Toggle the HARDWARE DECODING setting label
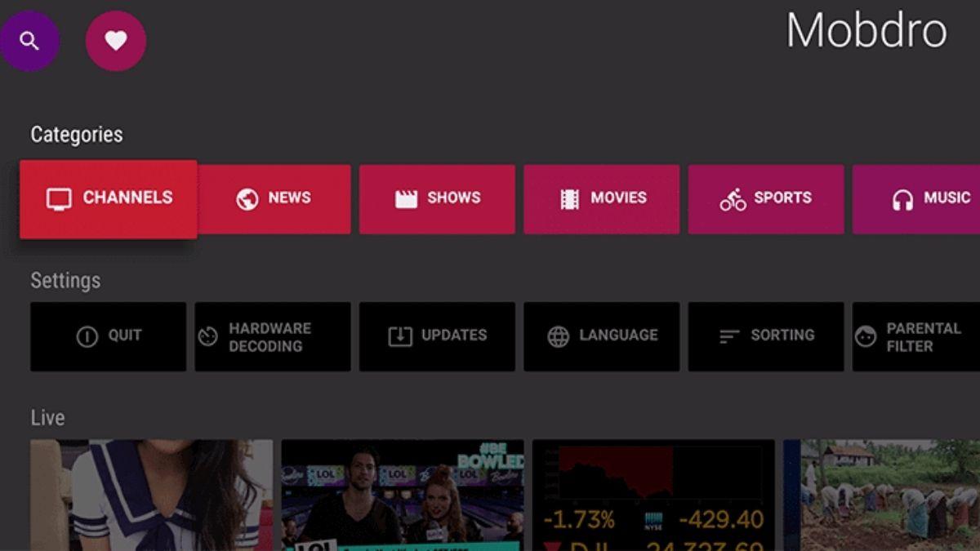980x551 pixels. 269,337
